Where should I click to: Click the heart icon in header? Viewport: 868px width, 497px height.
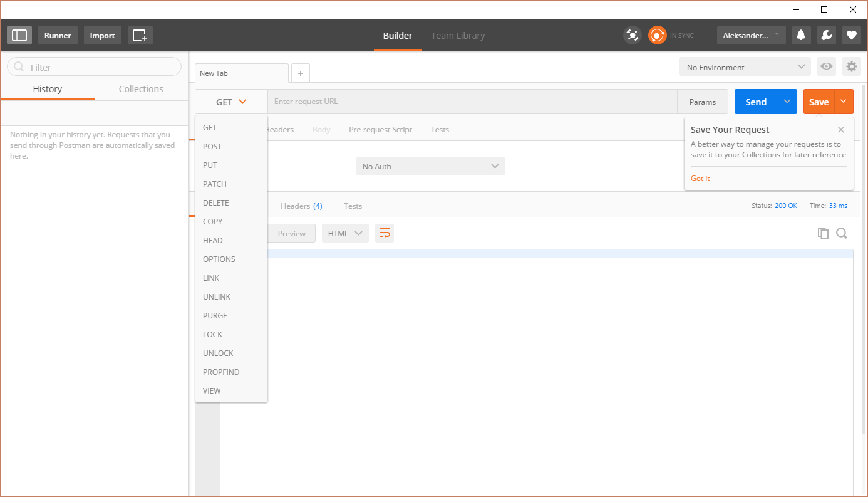851,36
